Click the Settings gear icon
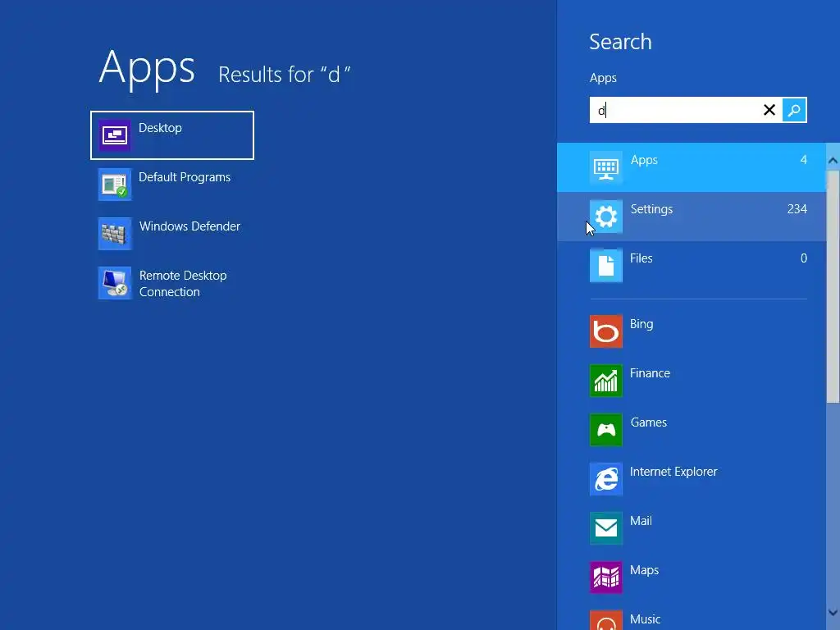This screenshot has height=630, width=840. click(x=606, y=217)
